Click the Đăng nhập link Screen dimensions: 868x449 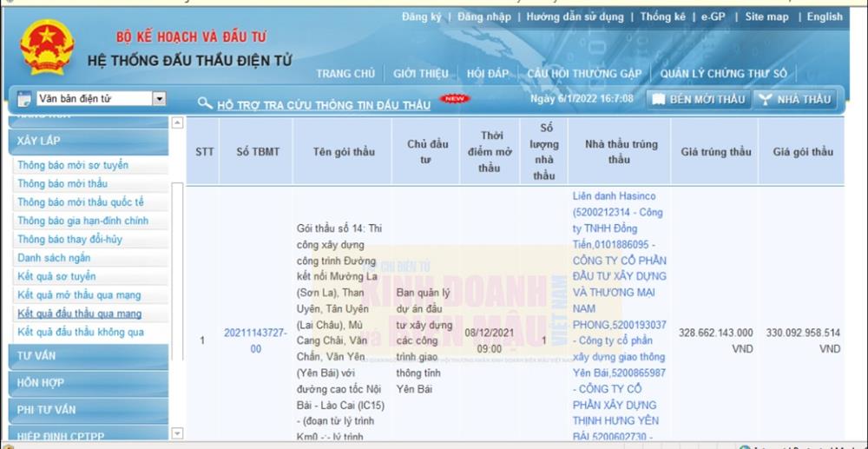tap(484, 17)
